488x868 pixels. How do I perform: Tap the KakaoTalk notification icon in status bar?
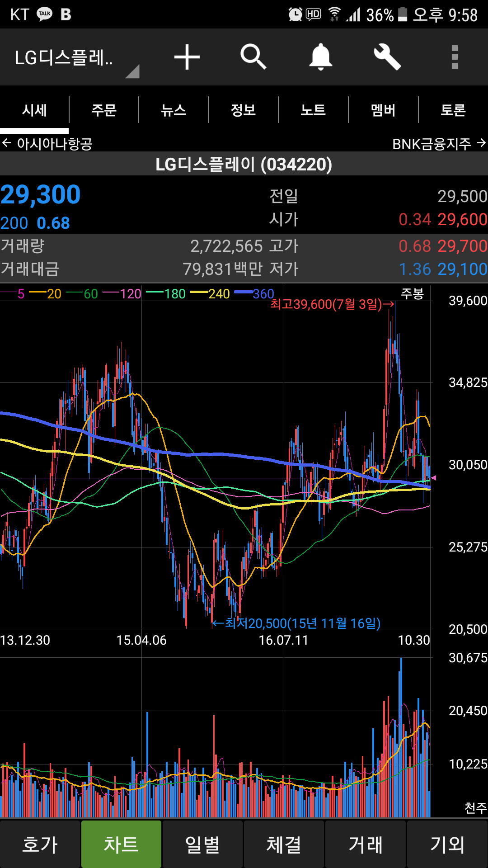pos(44,14)
